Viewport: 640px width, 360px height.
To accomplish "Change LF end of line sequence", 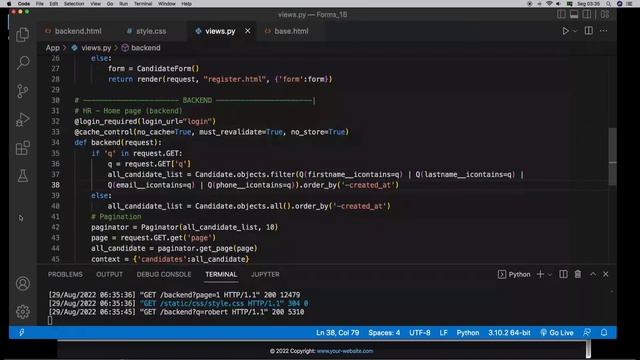I will point(444,333).
